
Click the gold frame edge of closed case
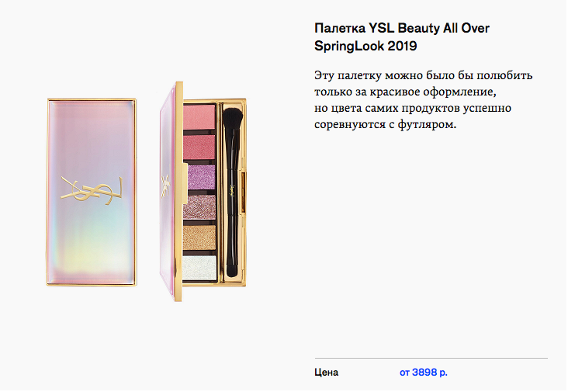(49, 194)
